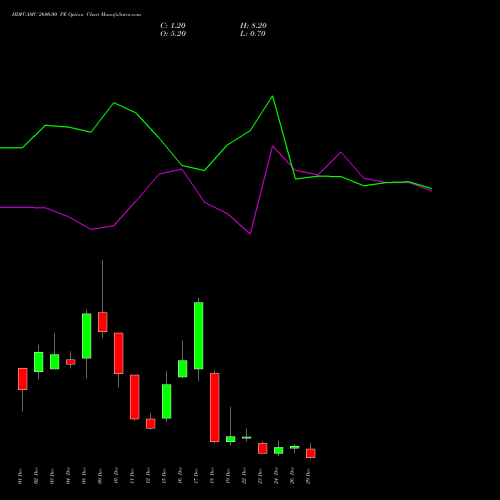Select the '24 Dec' date label
500x500 pixels.
click(x=276, y=476)
